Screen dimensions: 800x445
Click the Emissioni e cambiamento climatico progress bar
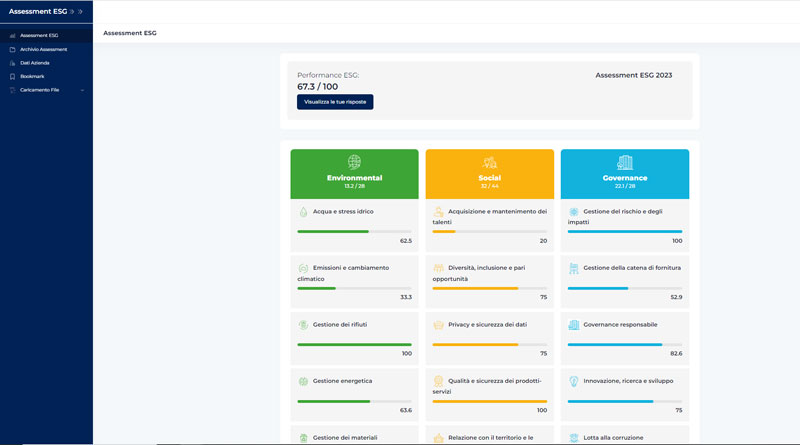(354, 288)
